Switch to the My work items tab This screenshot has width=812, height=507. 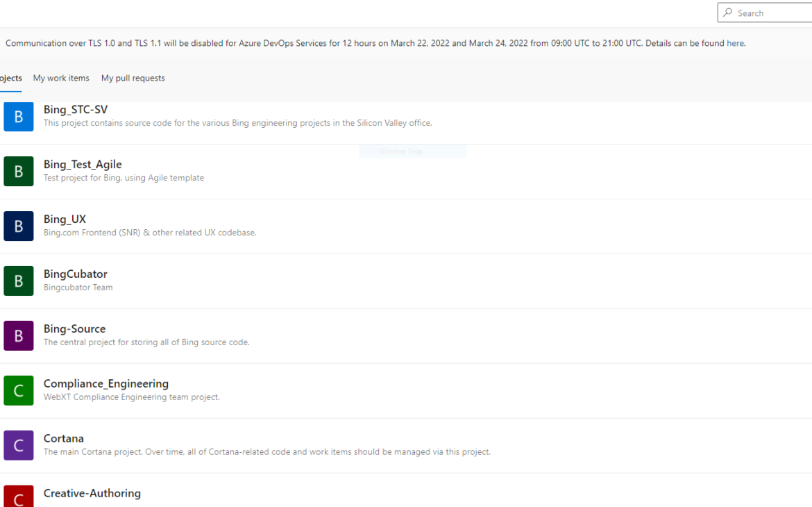click(x=60, y=78)
